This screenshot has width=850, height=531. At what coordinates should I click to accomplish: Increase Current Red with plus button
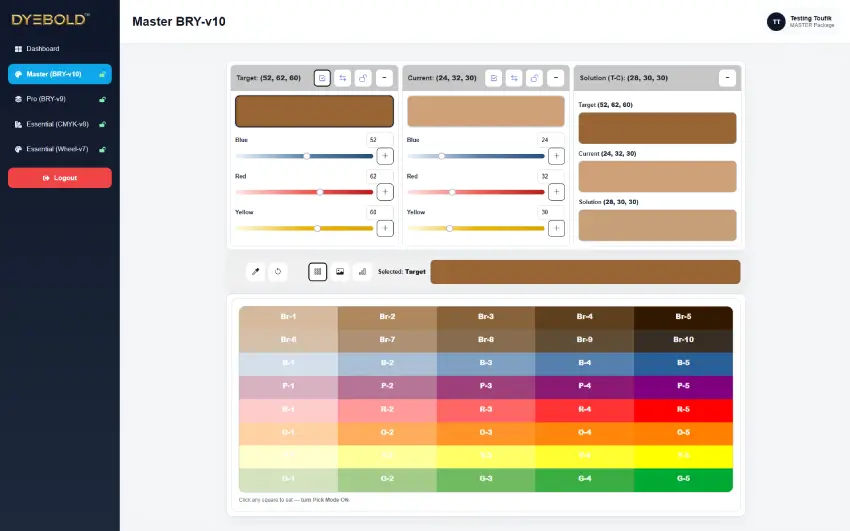[x=556, y=192]
